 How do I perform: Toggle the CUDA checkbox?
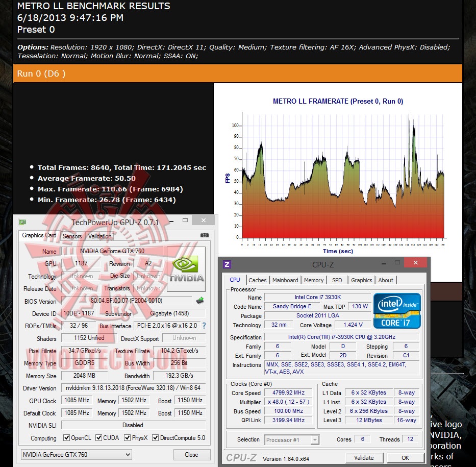98,437
